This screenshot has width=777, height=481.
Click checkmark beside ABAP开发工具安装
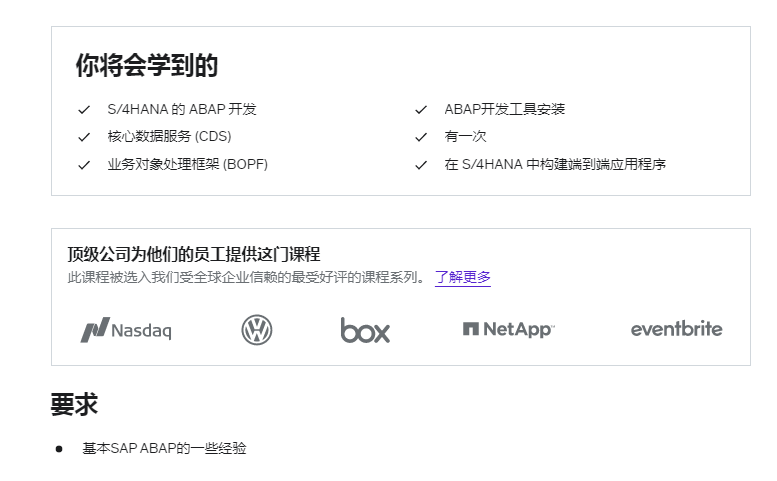point(421,109)
